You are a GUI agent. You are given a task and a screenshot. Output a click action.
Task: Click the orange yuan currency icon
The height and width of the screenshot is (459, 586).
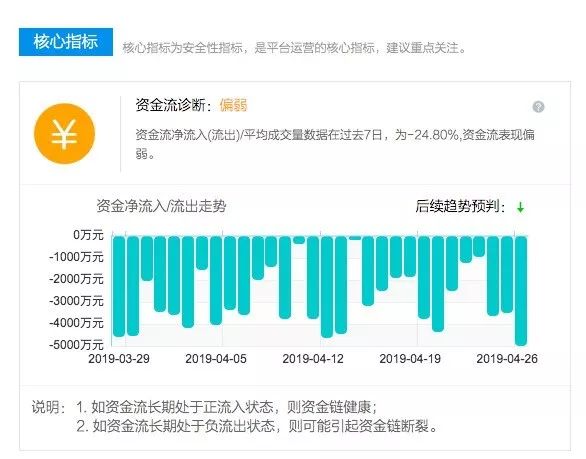pos(64,133)
